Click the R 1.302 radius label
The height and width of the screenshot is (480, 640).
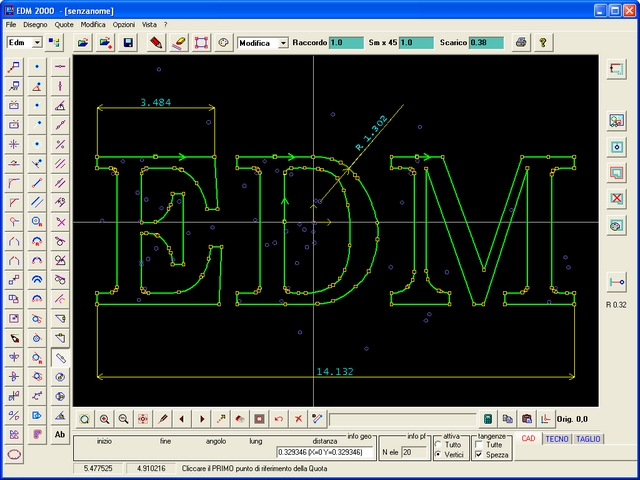(x=371, y=133)
